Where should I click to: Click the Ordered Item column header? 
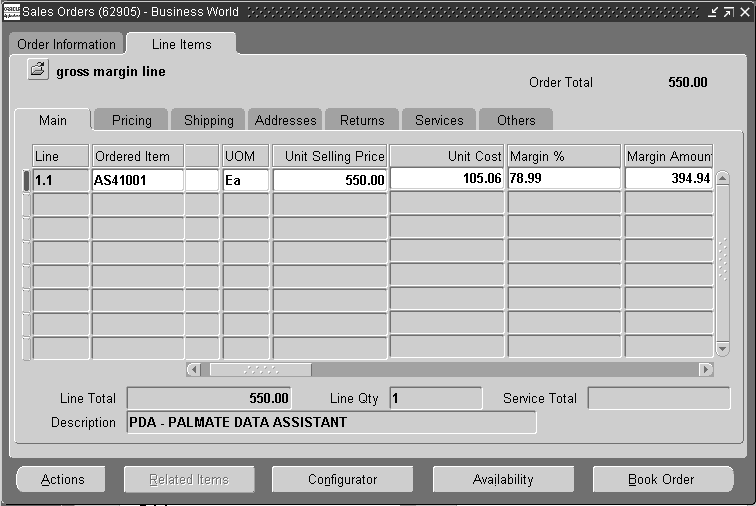point(138,156)
